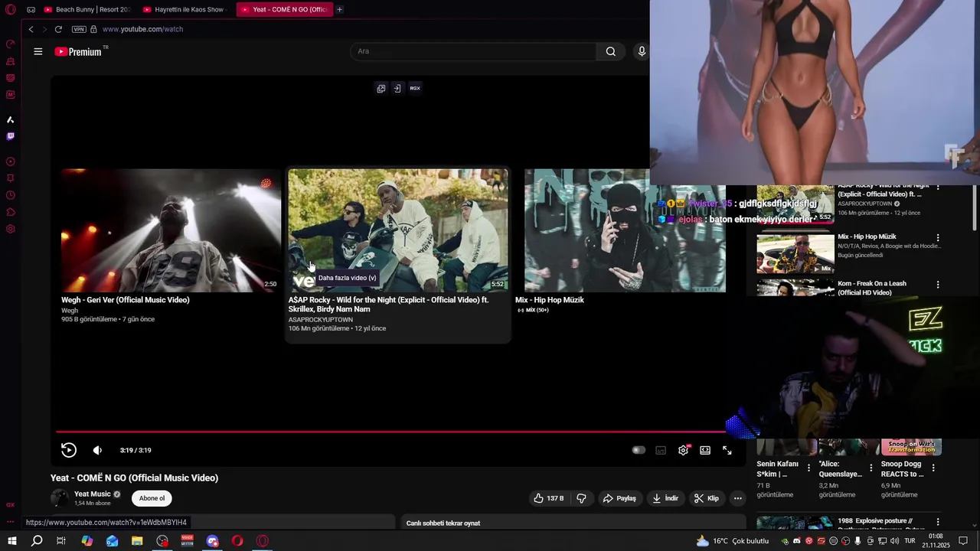980x551 pixels.
Task: Open Task View on the taskbar
Action: (x=61, y=541)
